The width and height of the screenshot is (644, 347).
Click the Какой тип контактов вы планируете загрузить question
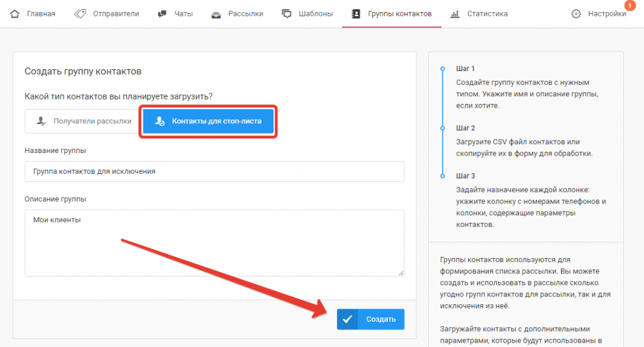tap(119, 96)
